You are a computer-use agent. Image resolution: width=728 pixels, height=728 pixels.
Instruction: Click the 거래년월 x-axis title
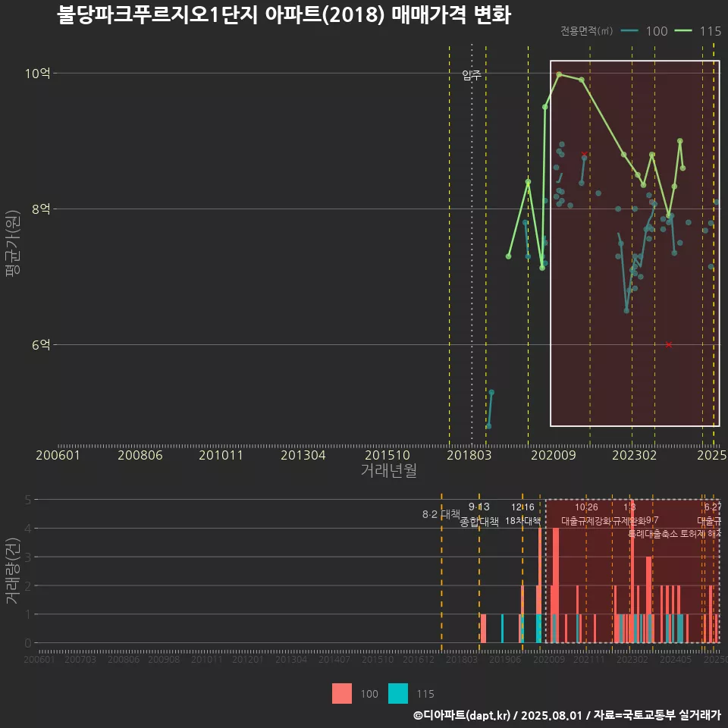tap(388, 470)
